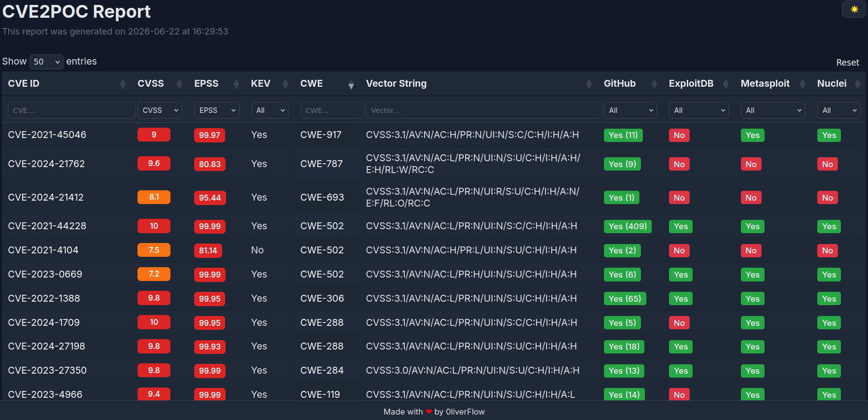Open the EPSS filter dropdown

coord(216,110)
